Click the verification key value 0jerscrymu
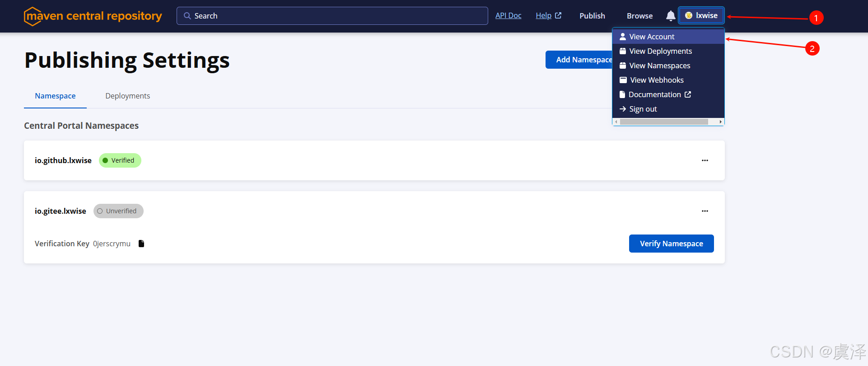The image size is (868, 366). pyautogui.click(x=112, y=244)
